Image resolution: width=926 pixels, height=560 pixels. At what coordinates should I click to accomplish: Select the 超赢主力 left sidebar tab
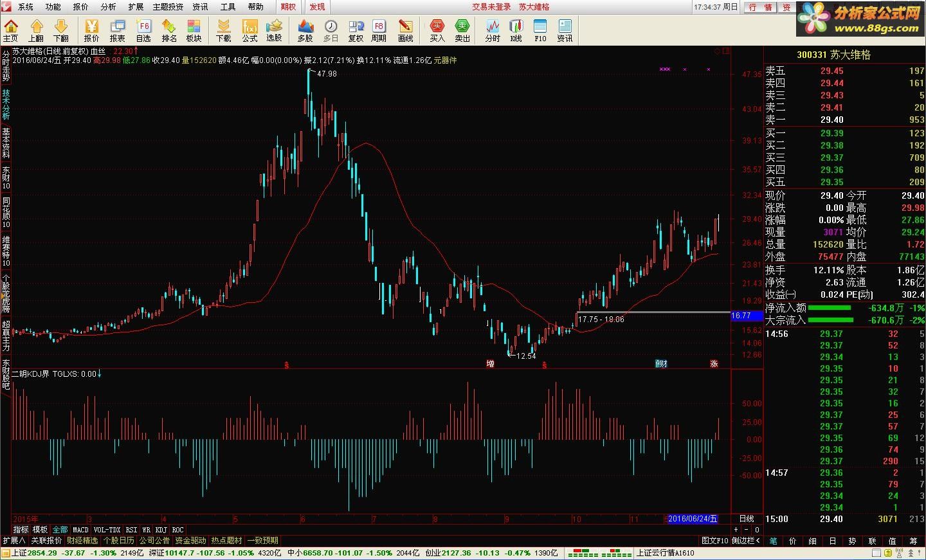pos(6,335)
